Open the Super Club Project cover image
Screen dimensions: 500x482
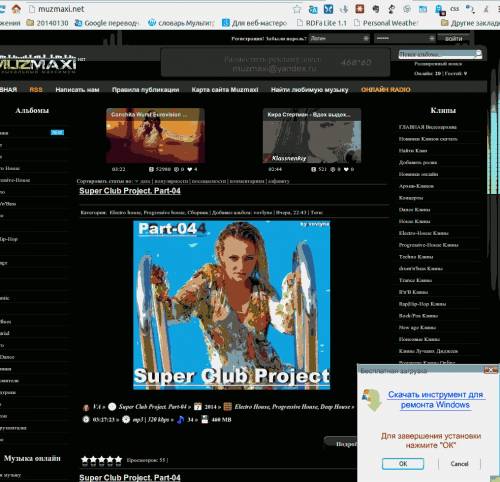tap(232, 305)
